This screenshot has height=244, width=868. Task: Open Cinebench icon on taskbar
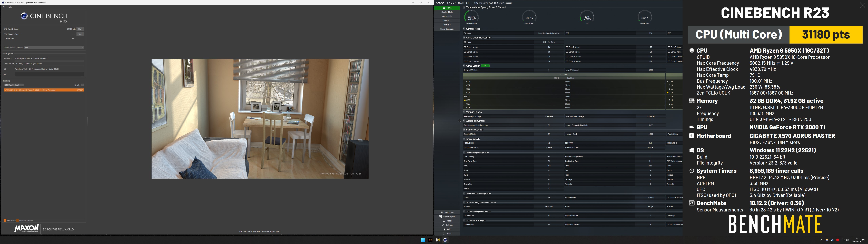tap(446, 240)
